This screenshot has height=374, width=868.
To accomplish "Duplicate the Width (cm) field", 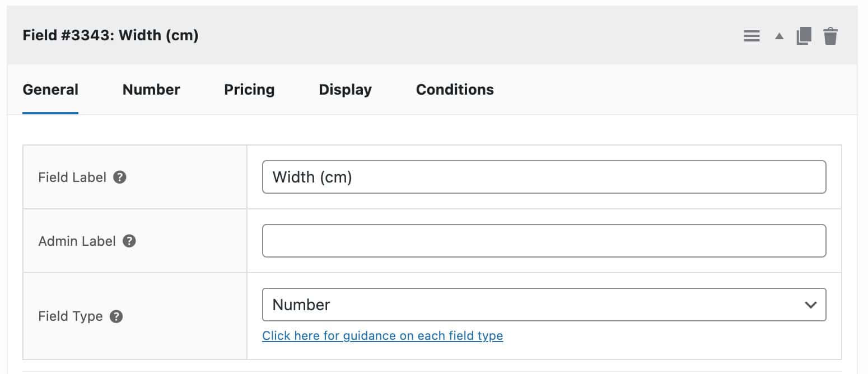I will (804, 35).
